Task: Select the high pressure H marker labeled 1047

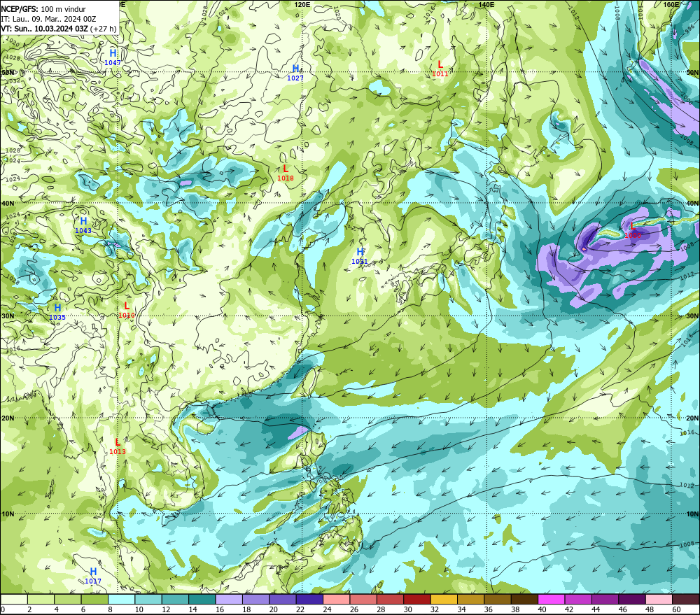Action: (x=113, y=53)
